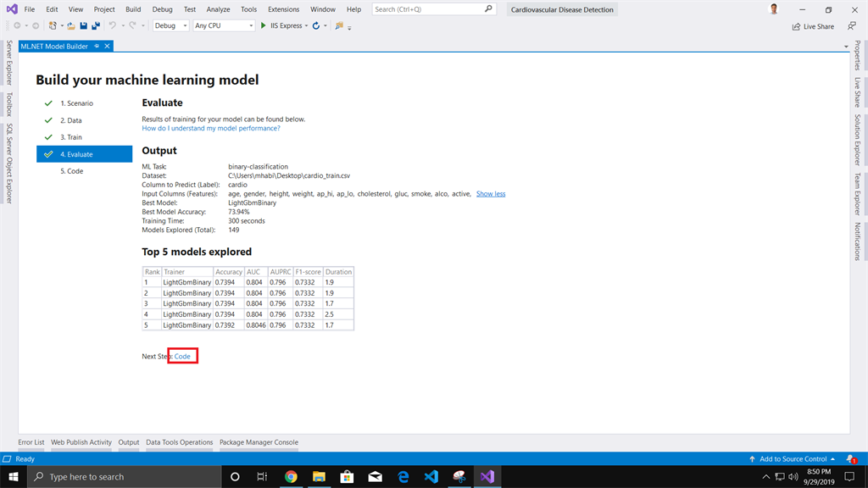Image resolution: width=868 pixels, height=488 pixels.
Task: Open the File menu
Action: tap(30, 8)
